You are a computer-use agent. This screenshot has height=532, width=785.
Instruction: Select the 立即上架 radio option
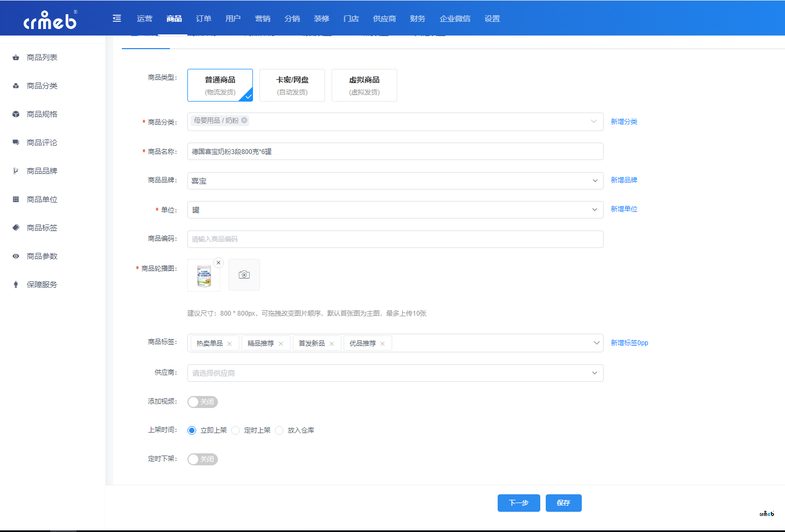click(192, 430)
